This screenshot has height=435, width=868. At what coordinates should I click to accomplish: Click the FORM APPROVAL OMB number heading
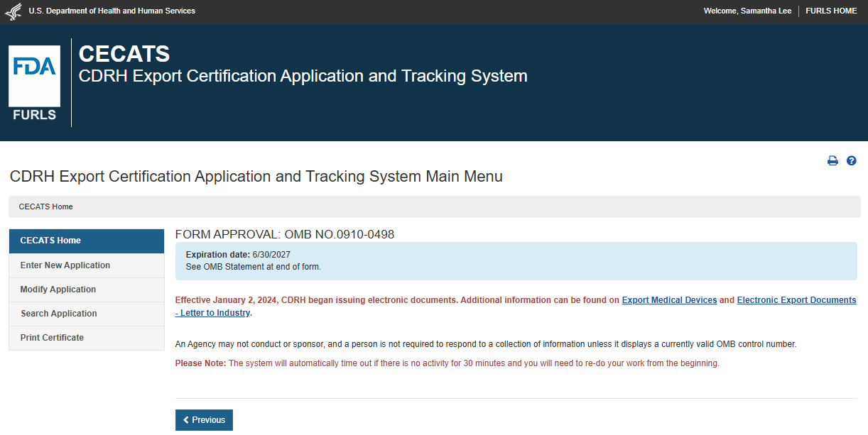284,234
